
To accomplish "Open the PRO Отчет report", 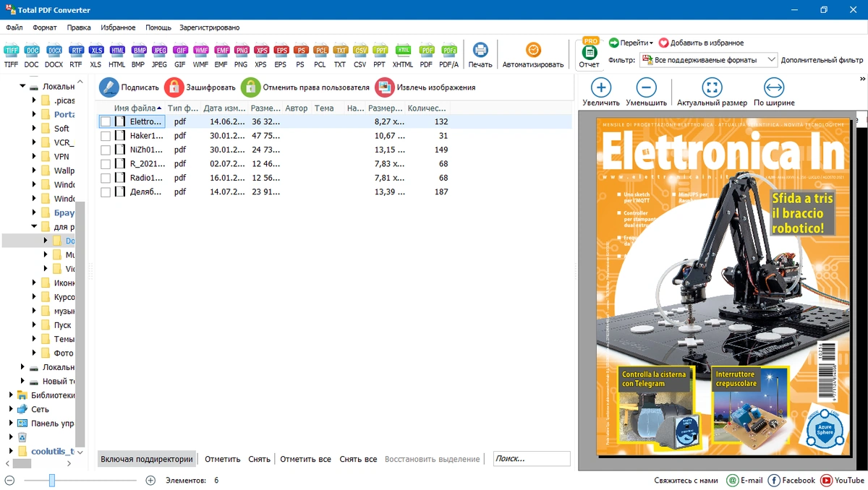I will point(590,53).
